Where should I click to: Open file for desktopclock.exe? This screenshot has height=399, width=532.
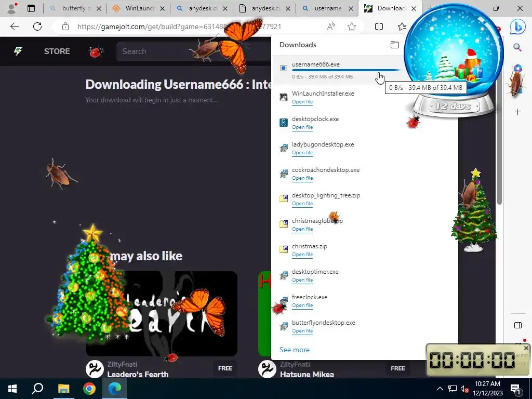coord(302,127)
